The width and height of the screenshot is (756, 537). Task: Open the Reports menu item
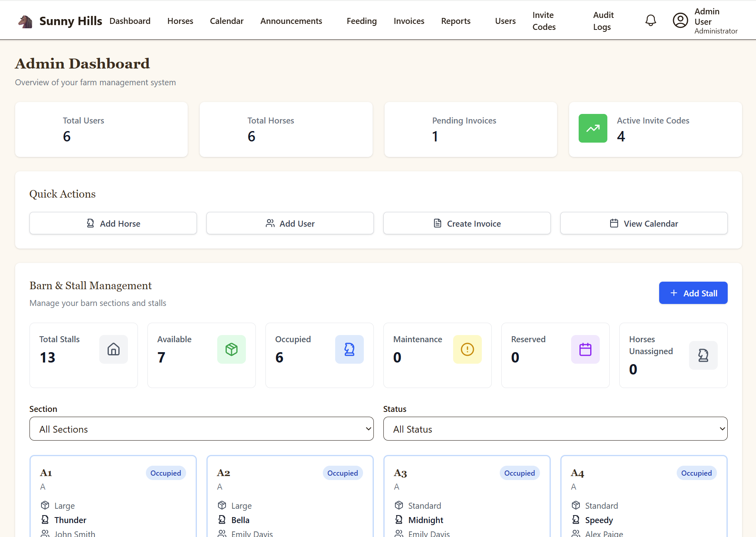456,21
